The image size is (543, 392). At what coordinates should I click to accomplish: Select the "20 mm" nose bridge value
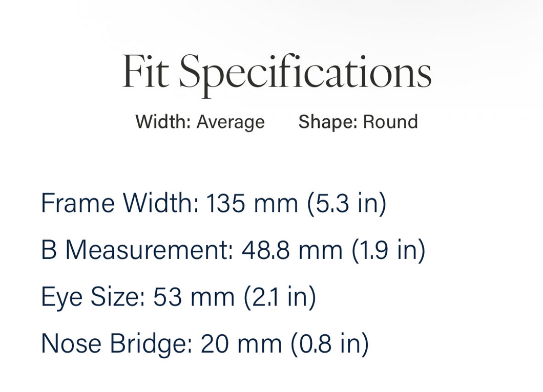(x=241, y=344)
